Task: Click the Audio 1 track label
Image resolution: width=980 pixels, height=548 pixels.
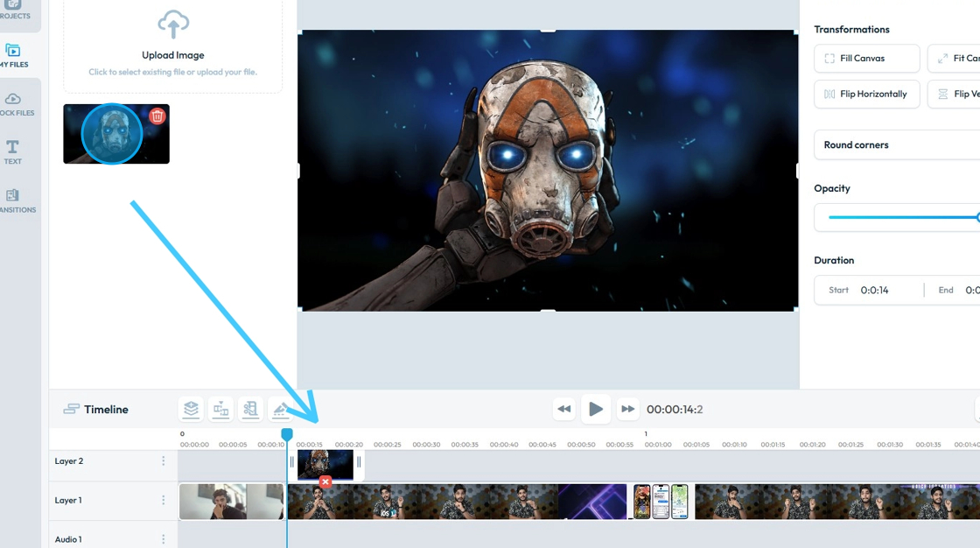Action: point(68,539)
